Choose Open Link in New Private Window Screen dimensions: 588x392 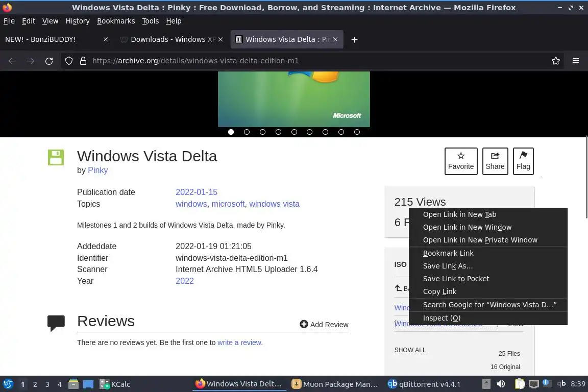tap(488, 240)
